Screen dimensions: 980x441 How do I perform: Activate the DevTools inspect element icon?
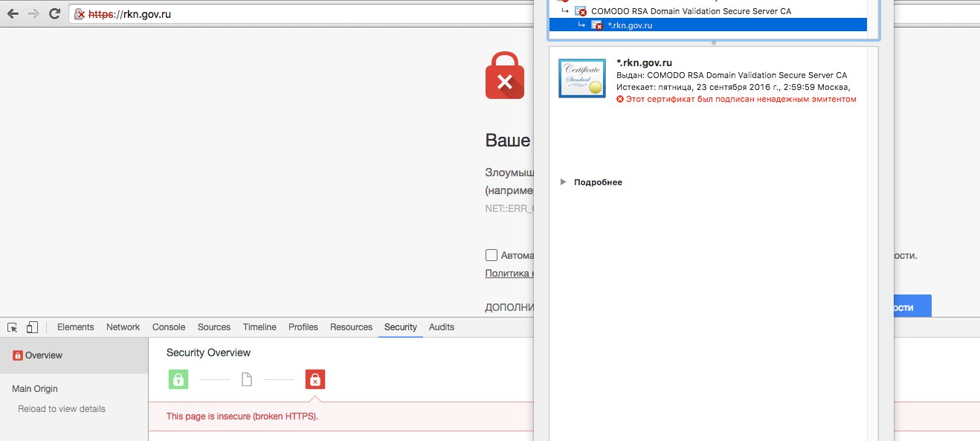tap(13, 327)
